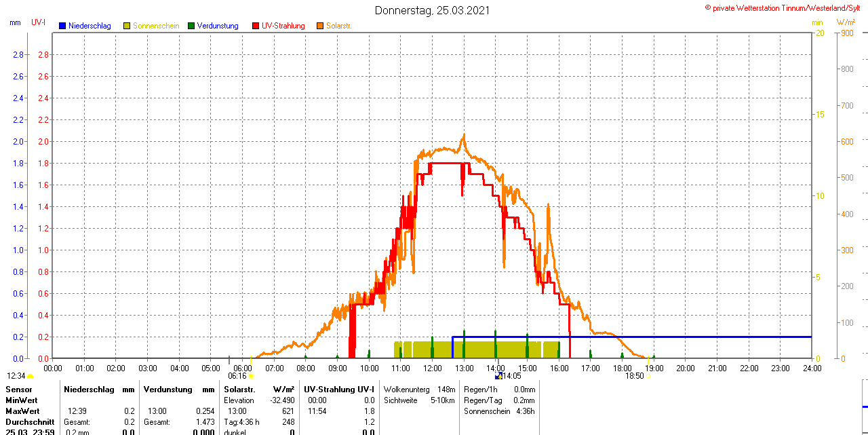Click the red UV-I unit label above the left axis
The width and height of the screenshot is (868, 435).
pos(39,22)
